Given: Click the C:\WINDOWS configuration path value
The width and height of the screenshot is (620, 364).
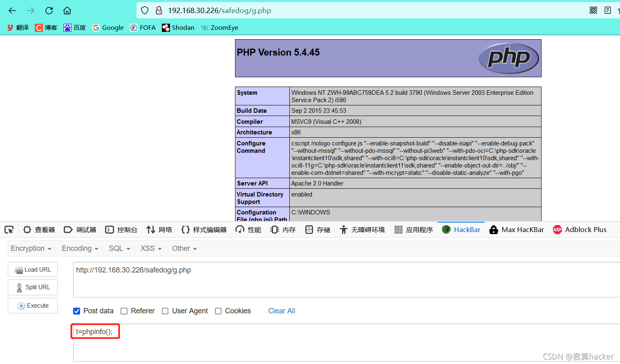Looking at the screenshot, I should [311, 212].
